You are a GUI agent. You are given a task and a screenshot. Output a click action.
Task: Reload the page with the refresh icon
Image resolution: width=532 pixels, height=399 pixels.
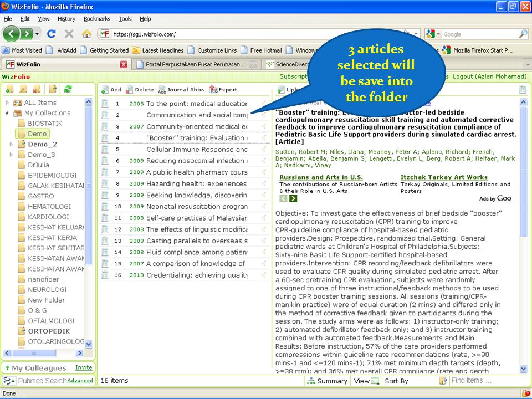pos(51,34)
